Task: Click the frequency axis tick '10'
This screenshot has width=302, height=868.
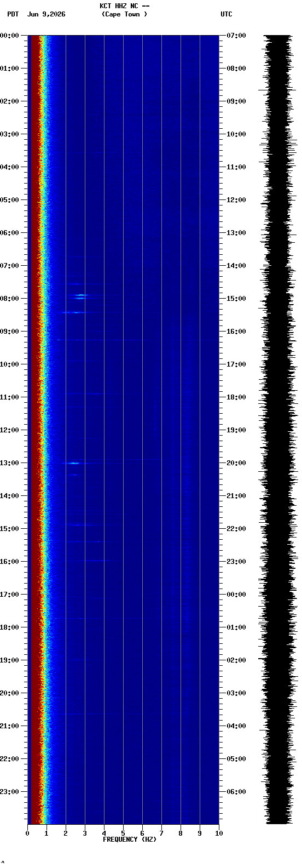Action: click(x=219, y=833)
